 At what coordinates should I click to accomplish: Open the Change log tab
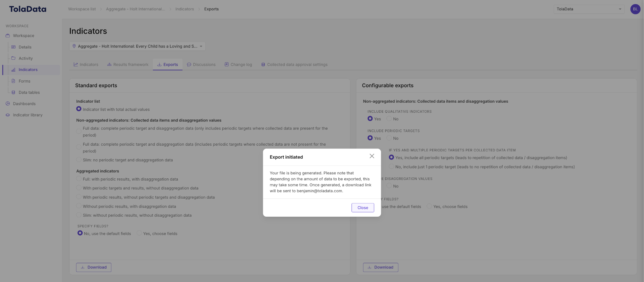click(x=238, y=64)
